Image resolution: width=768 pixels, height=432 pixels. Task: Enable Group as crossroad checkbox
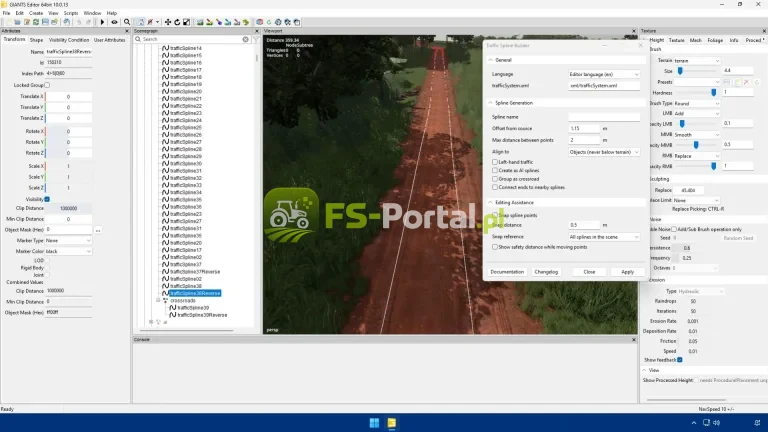coord(495,179)
